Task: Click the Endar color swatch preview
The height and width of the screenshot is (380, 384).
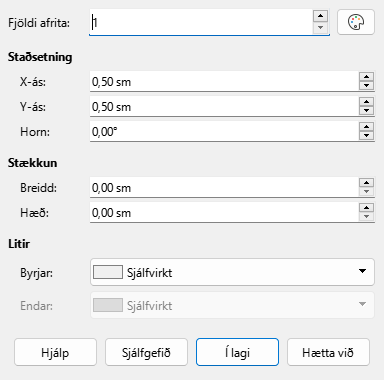Action: 108,305
